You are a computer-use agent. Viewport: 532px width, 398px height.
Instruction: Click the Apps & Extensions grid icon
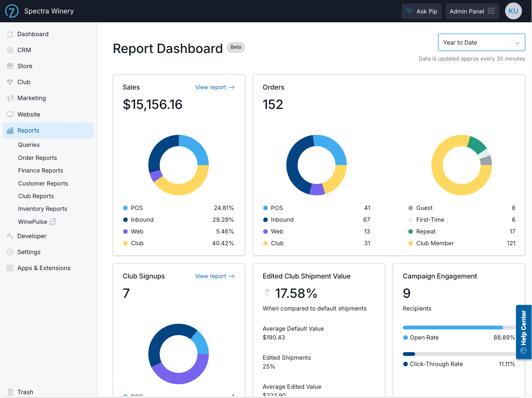point(10,268)
